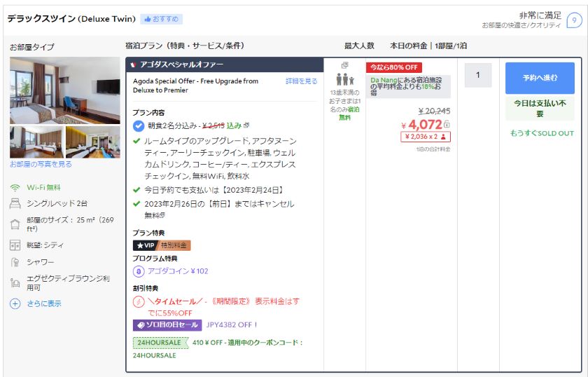Open the 詳細を見る plan details link

[x=301, y=81]
